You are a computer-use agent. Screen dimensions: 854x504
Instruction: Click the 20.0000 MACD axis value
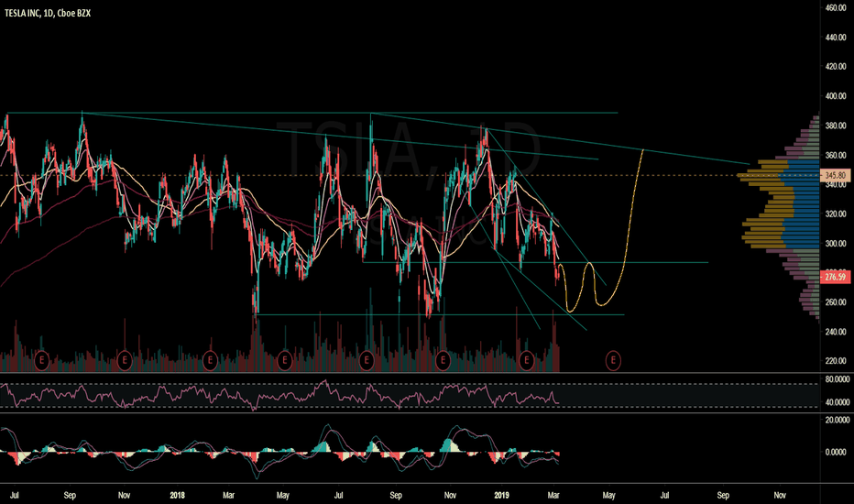tap(838, 420)
